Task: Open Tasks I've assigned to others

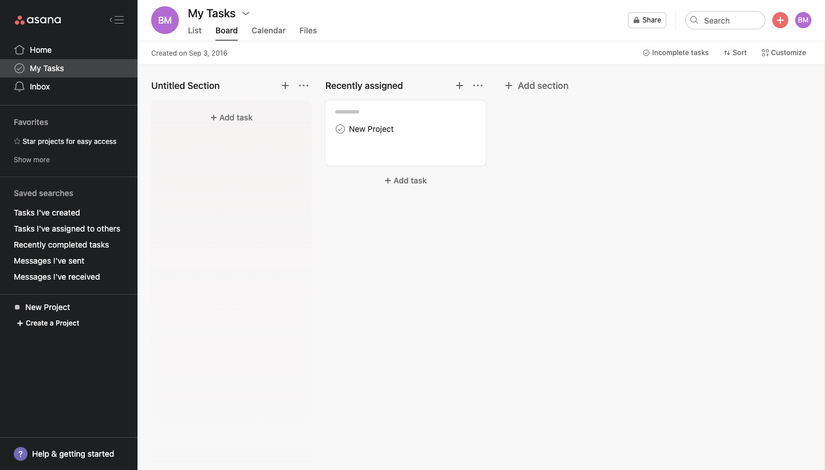Action: pos(67,229)
